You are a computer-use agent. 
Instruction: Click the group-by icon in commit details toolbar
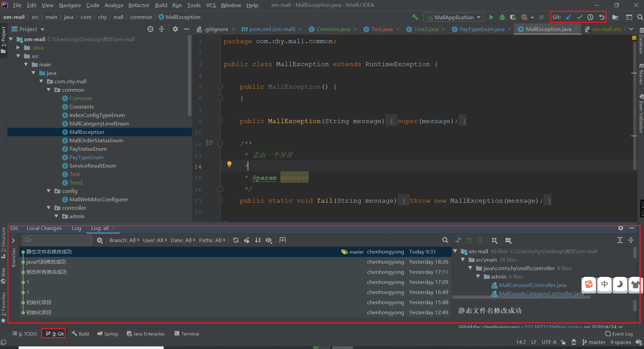(x=495, y=240)
